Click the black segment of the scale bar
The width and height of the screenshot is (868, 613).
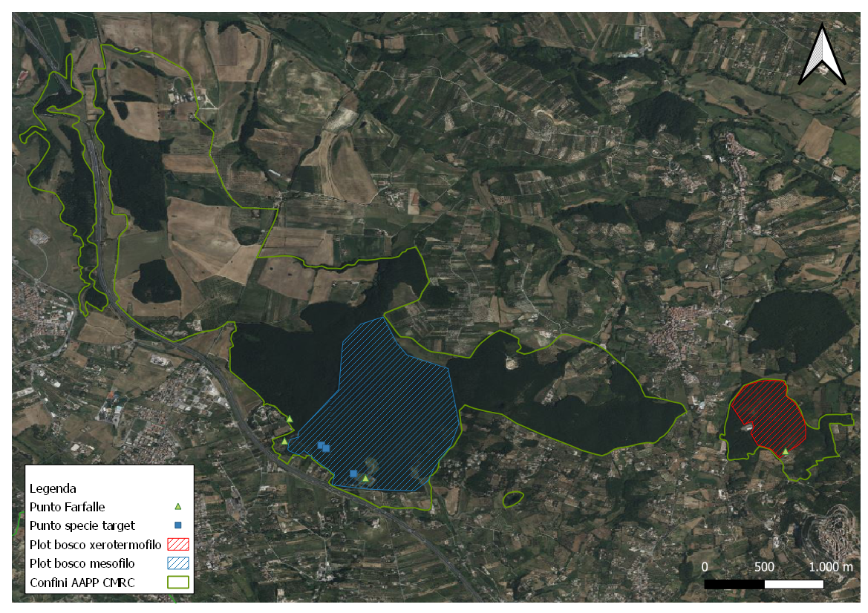point(734,583)
